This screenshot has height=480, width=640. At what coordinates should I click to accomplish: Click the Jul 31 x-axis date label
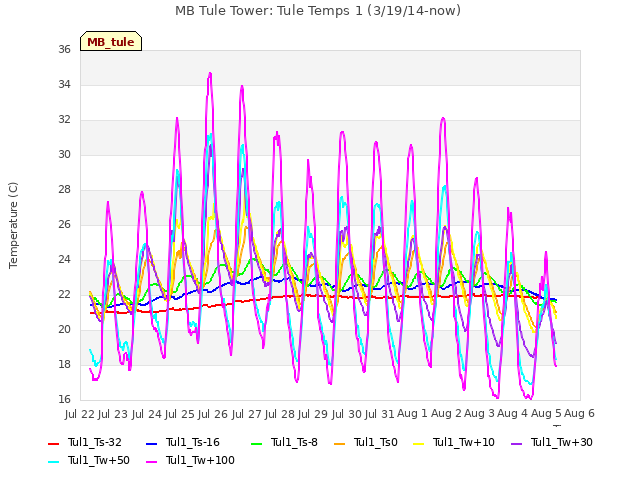379,414
